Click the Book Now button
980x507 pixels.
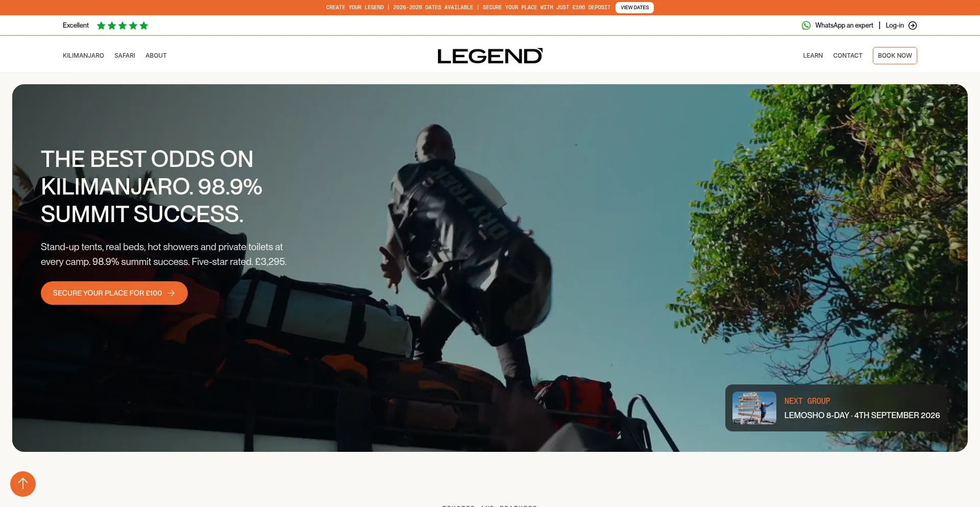click(x=895, y=56)
